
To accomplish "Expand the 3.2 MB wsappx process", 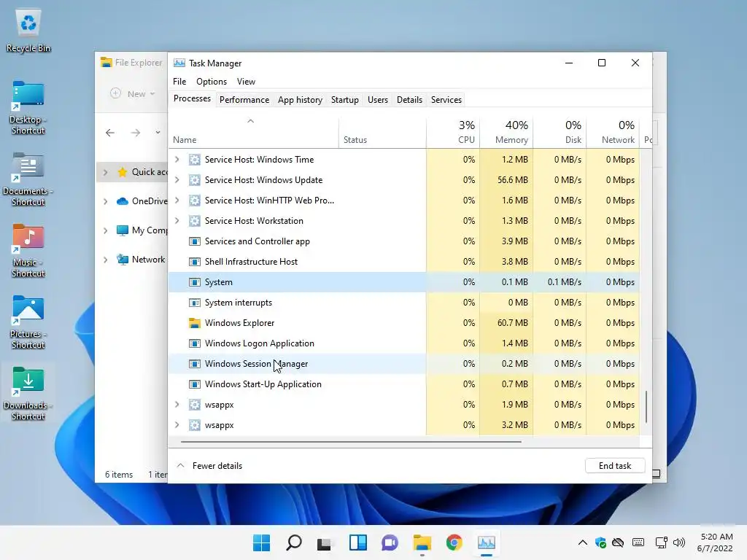I will pos(177,425).
